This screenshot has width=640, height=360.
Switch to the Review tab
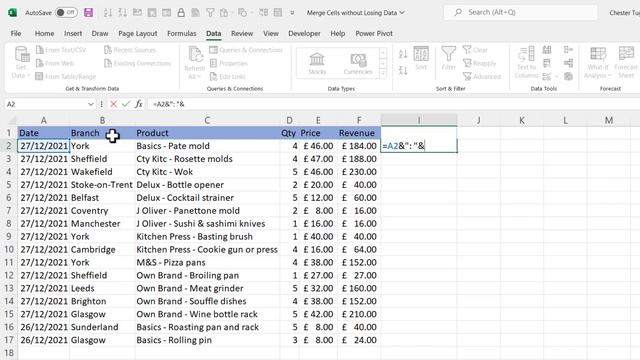pyautogui.click(x=242, y=33)
